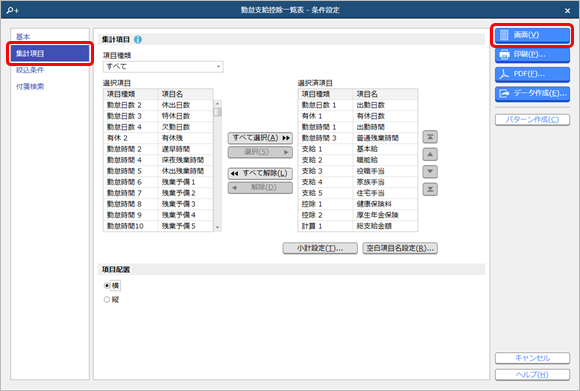The image size is (580, 391).
Task: Click 項目種類 column header in 選択済項目 list
Action: 326,94
